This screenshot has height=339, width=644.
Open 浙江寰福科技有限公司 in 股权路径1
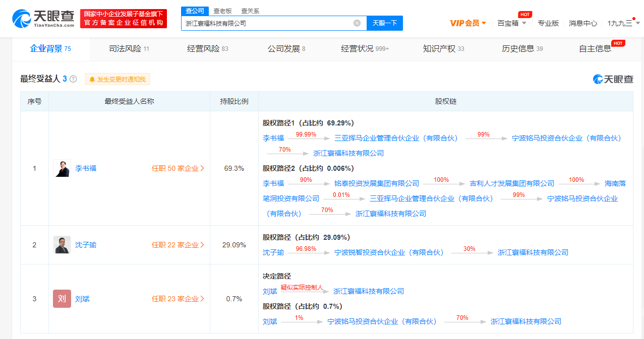[348, 153]
